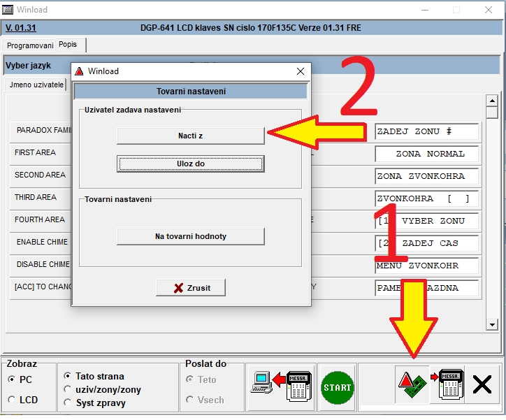506x420 pixels.
Task: Click the Winload app icon in main title bar
Action: pos(8,10)
